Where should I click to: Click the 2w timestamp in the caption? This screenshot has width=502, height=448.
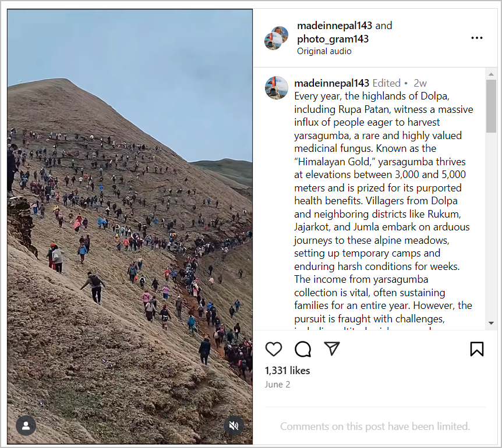[x=420, y=83]
